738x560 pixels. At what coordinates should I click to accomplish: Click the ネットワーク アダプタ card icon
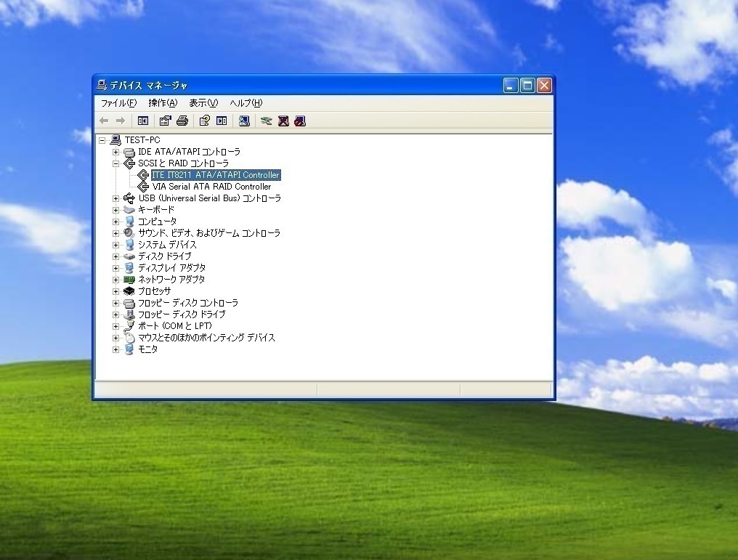pos(129,280)
